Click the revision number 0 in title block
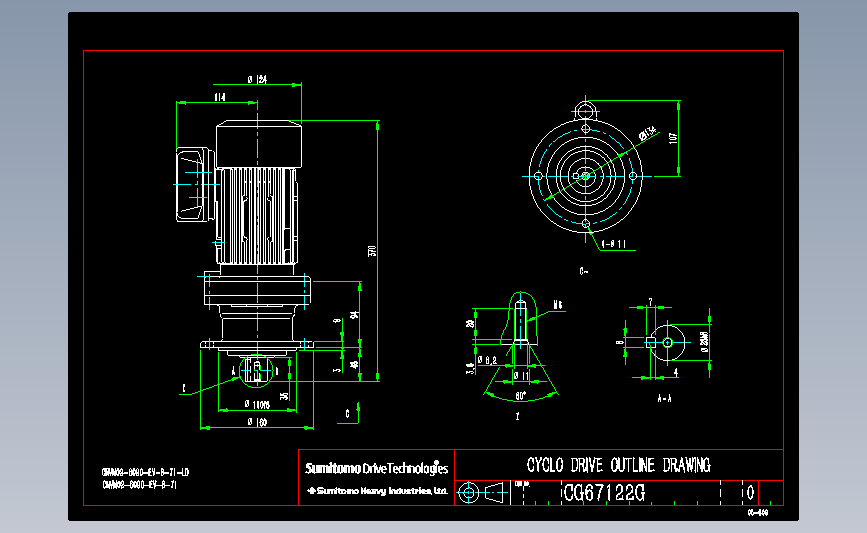The image size is (867, 533). [750, 492]
